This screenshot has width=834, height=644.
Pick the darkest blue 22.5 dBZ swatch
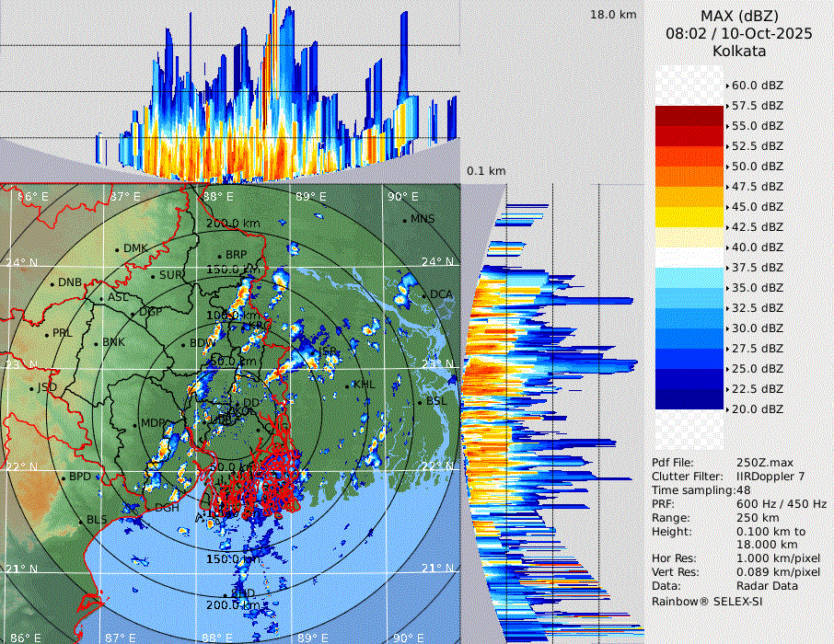689,399
